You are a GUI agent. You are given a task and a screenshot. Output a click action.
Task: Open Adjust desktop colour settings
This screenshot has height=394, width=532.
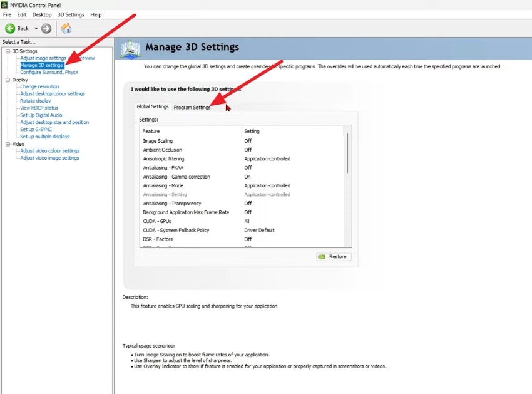[x=52, y=94]
